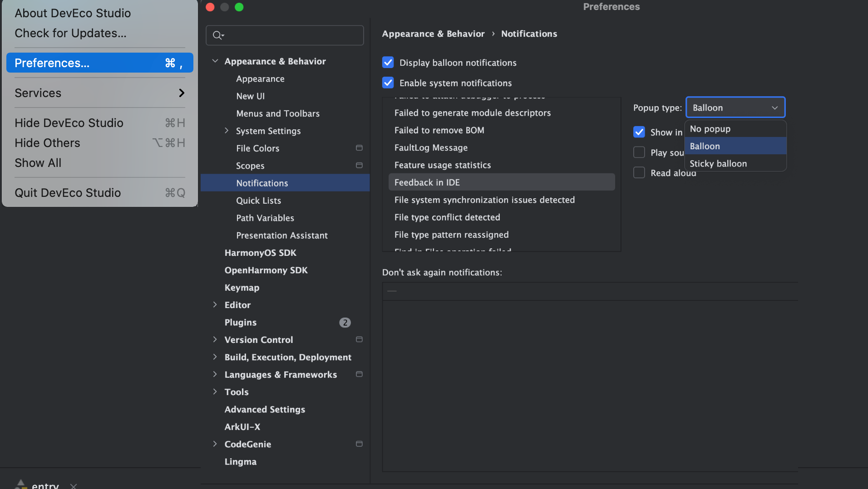Image resolution: width=868 pixels, height=489 pixels.
Task: Click the project-level icon beside Version Control
Action: 359,339
